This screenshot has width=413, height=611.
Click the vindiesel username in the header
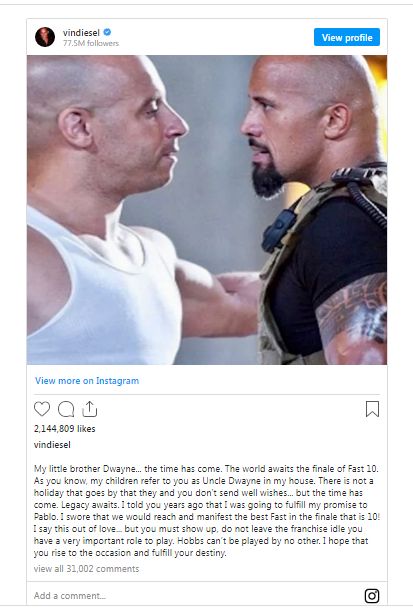pyautogui.click(x=81, y=33)
